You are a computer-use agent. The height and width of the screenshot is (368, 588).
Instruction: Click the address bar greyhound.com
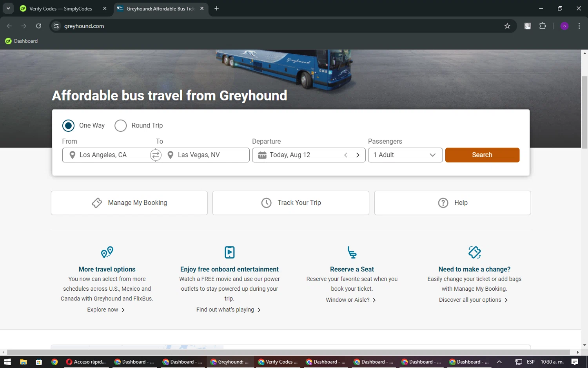pos(282,26)
